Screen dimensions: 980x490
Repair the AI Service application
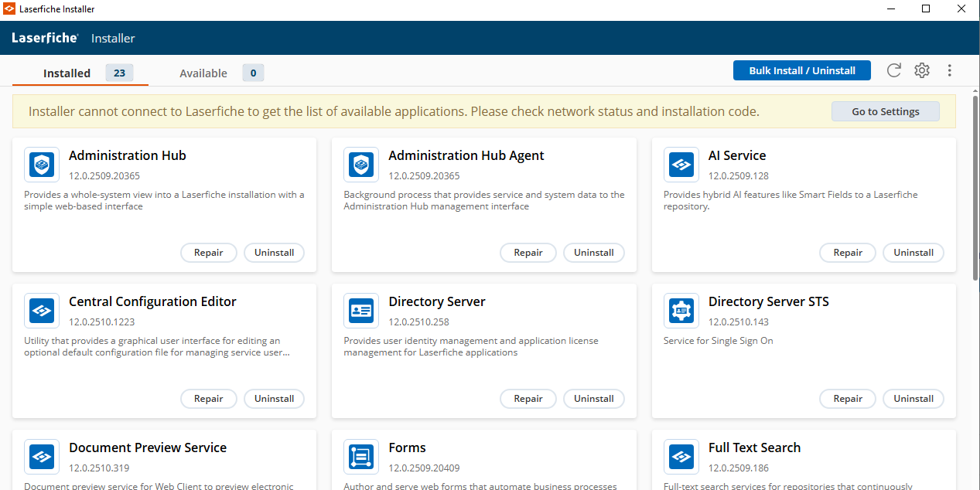(847, 253)
